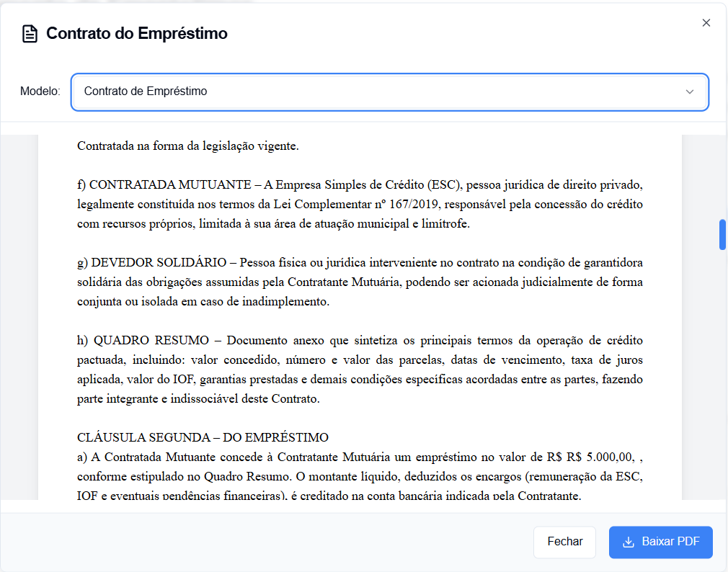Click the 'Modelo:' label
The image size is (728, 572).
tap(40, 91)
